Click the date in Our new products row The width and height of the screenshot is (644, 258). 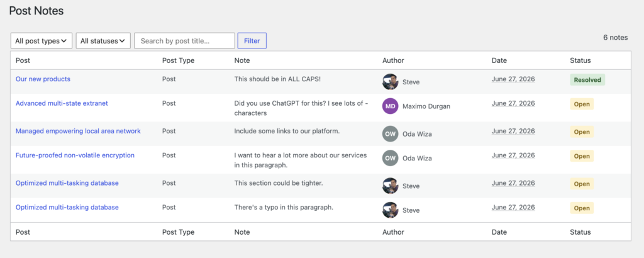tap(513, 79)
